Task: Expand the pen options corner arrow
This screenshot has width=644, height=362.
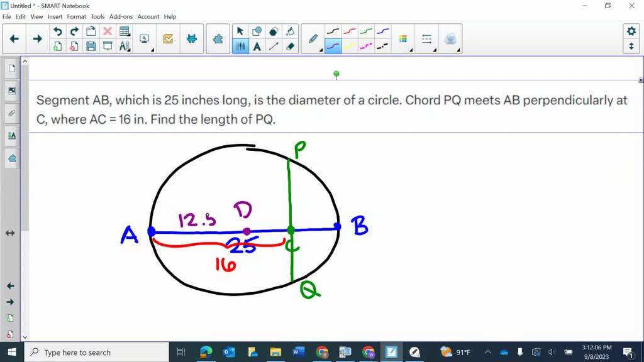Action: tap(321, 50)
